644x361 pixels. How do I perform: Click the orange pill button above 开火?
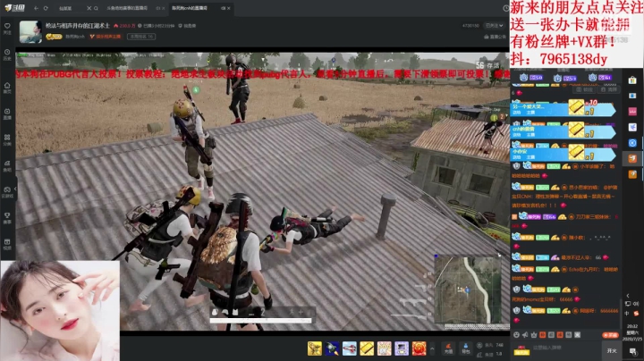click(x=610, y=335)
